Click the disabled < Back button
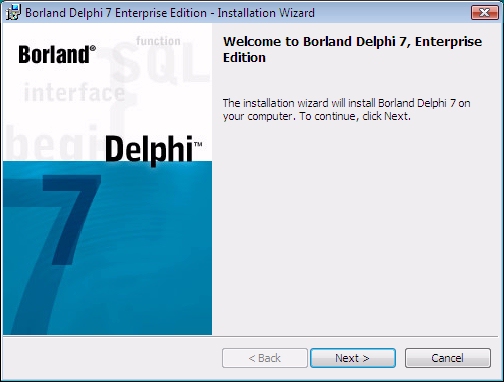504x382 pixels. coord(265,358)
